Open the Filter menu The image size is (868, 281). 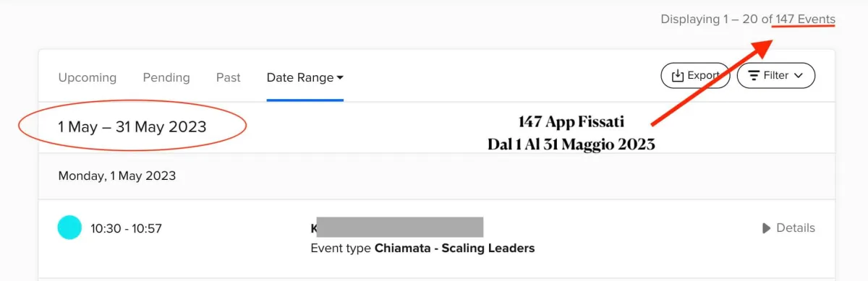[776, 75]
